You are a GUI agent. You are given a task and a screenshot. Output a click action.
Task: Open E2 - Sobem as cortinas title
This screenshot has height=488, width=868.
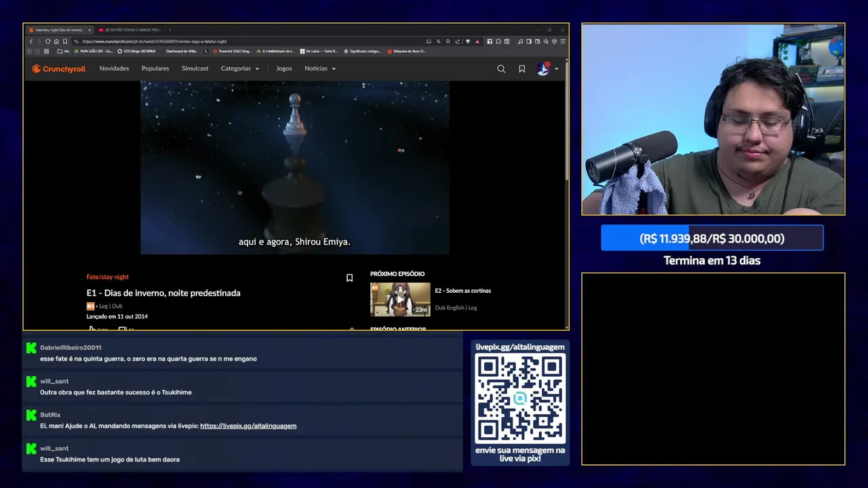463,291
